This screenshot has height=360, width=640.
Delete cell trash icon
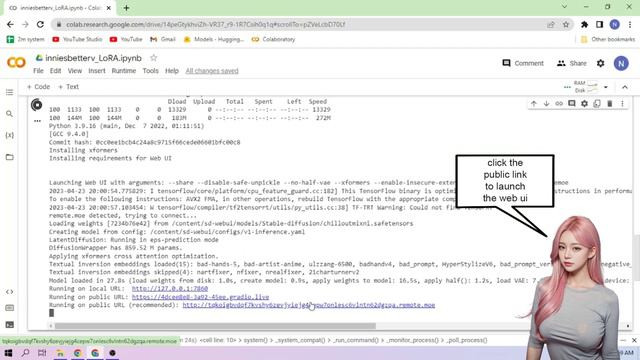609,104
